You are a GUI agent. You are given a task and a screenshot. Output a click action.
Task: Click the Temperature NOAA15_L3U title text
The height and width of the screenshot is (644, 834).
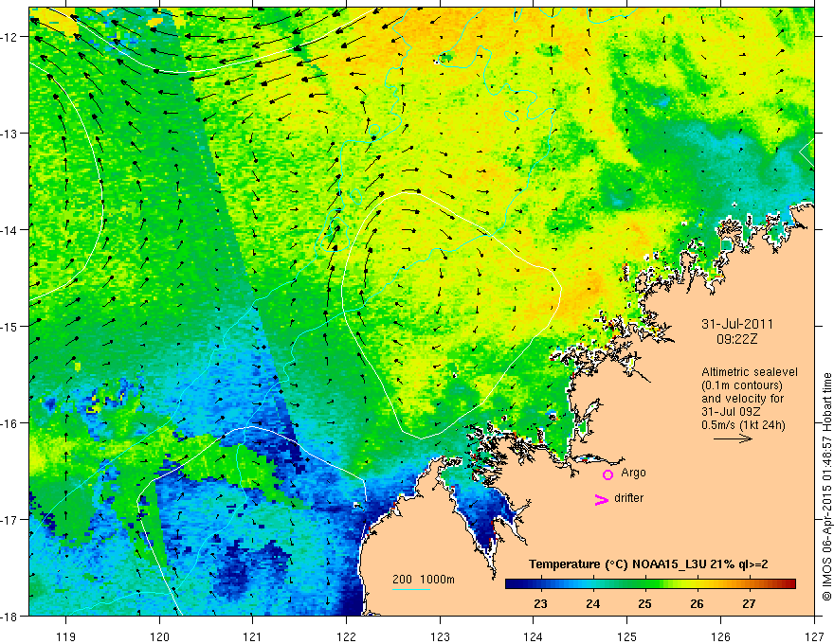pyautogui.click(x=648, y=564)
